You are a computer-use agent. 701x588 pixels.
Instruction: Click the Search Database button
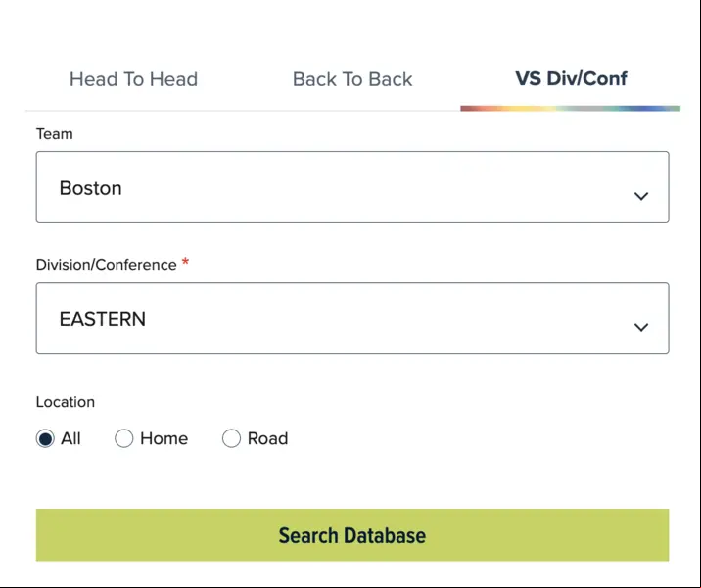352,535
